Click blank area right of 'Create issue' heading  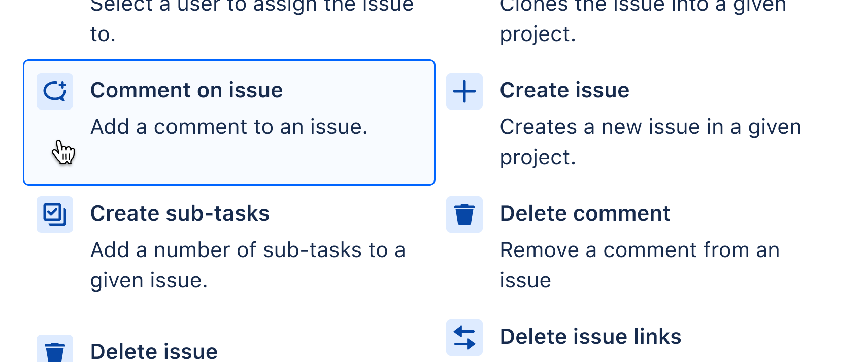pyautogui.click(x=736, y=90)
